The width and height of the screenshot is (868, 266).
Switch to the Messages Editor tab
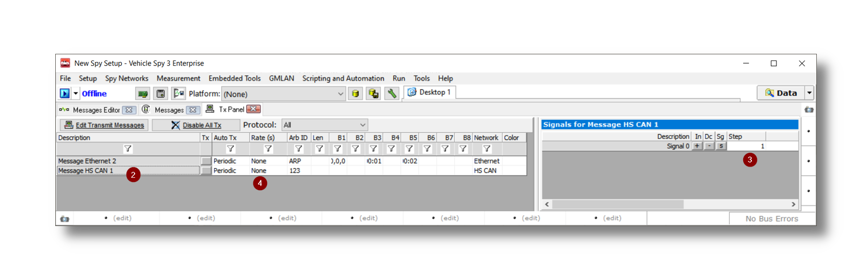pos(96,110)
